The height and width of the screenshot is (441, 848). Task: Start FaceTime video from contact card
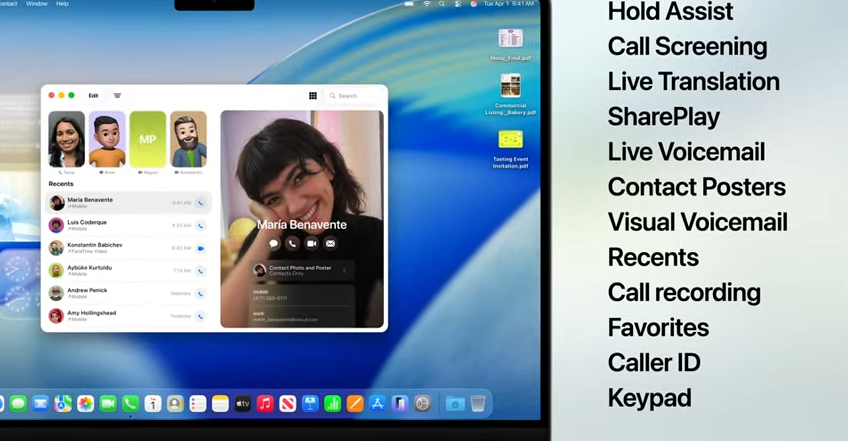[311, 243]
